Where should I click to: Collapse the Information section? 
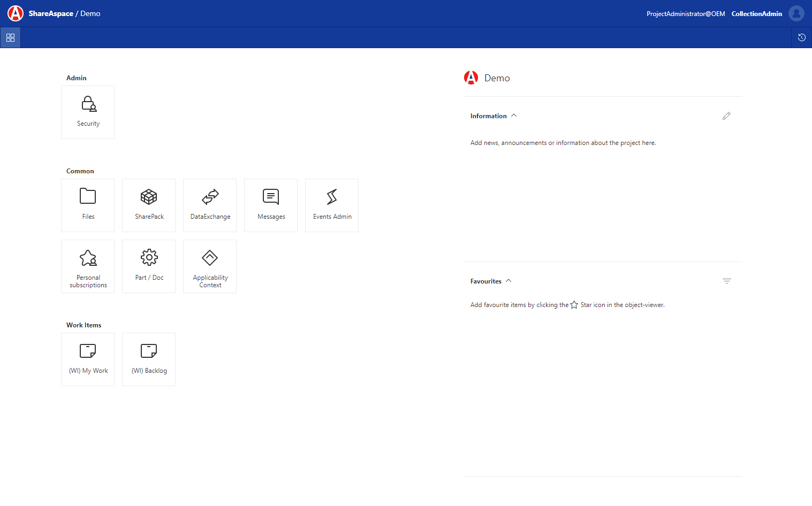tap(513, 115)
